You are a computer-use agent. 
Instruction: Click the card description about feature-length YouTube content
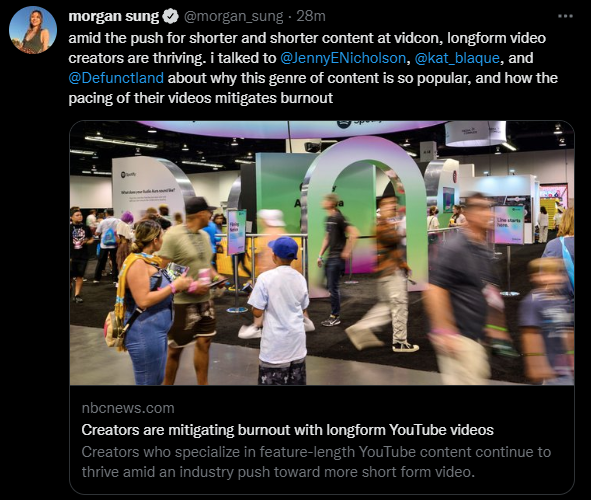pyautogui.click(x=316, y=462)
